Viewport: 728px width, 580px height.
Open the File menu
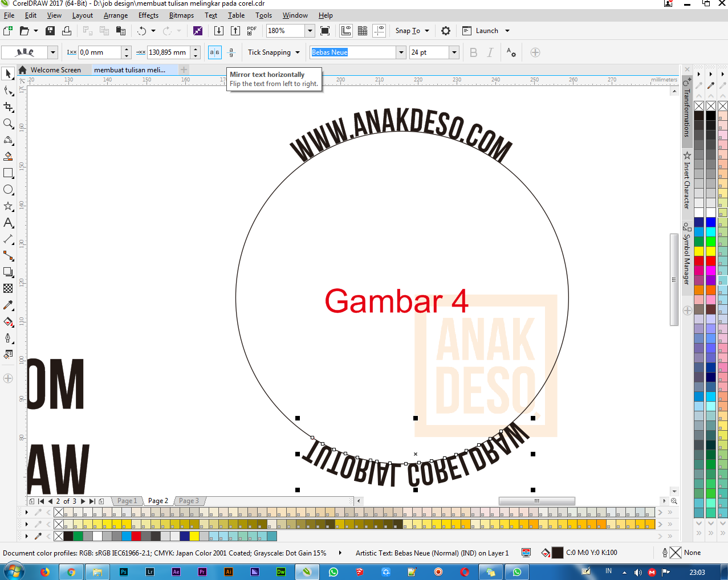pos(9,15)
